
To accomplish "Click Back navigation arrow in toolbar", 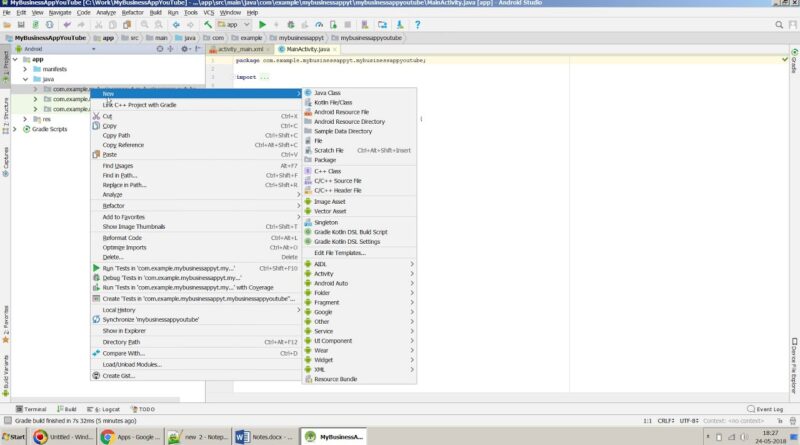I will click(x=176, y=24).
